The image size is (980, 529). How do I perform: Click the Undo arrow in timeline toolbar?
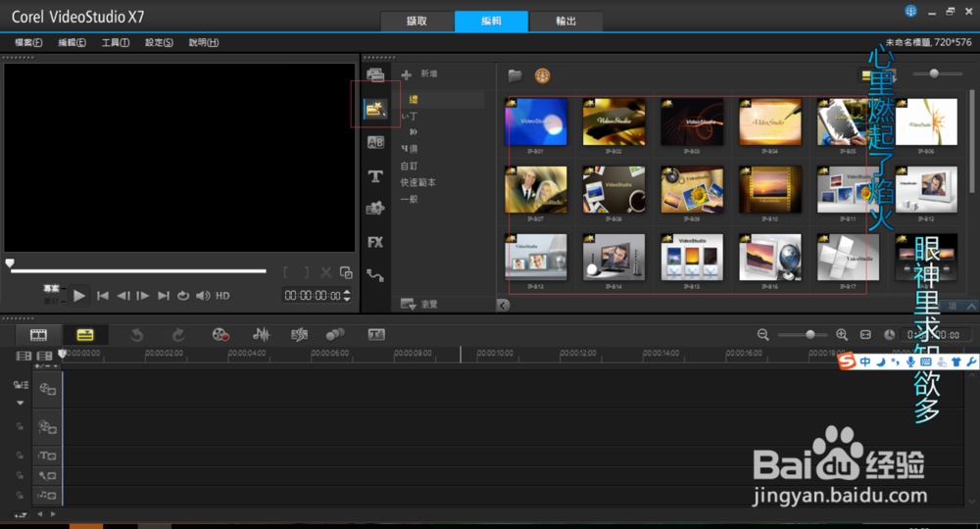[x=137, y=335]
